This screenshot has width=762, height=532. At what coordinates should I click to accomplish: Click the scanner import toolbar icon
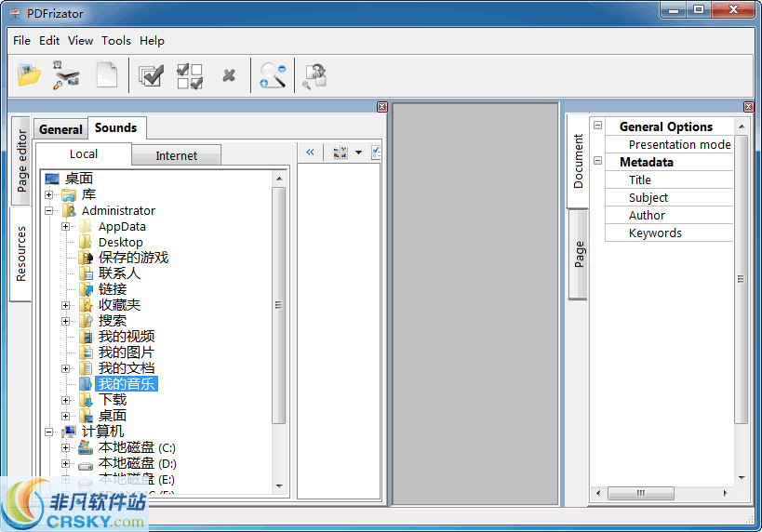click(x=65, y=75)
